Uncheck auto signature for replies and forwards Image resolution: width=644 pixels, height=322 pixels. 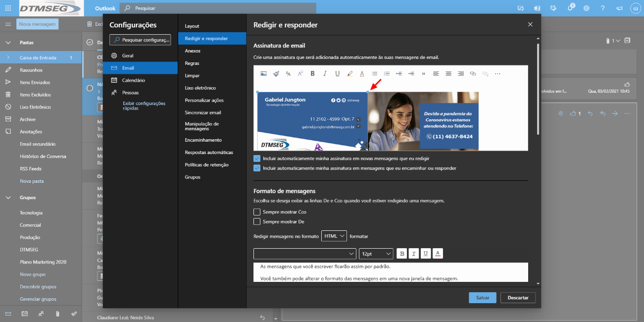coord(257,168)
